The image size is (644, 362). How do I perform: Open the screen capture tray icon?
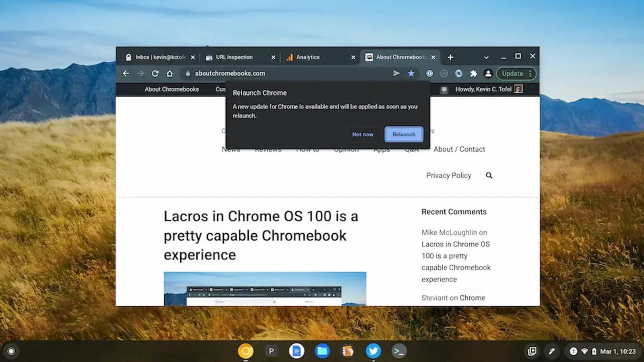click(532, 351)
